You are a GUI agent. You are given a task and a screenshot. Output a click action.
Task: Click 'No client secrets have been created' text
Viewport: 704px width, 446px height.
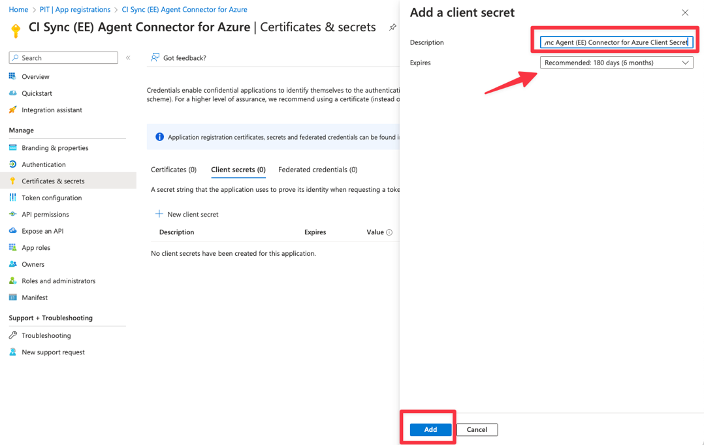click(x=233, y=253)
